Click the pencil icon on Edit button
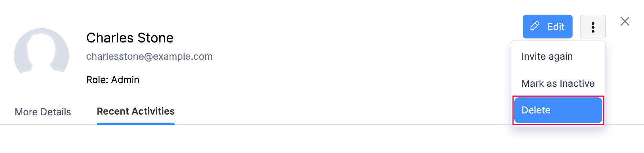Screen dimensions: 644x153 pos(535,26)
